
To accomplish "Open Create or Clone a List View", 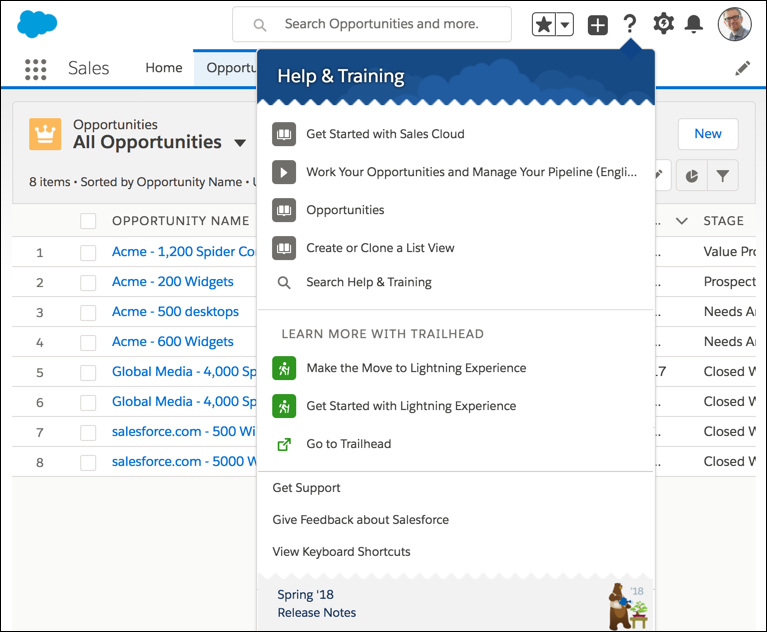I will coord(381,248).
